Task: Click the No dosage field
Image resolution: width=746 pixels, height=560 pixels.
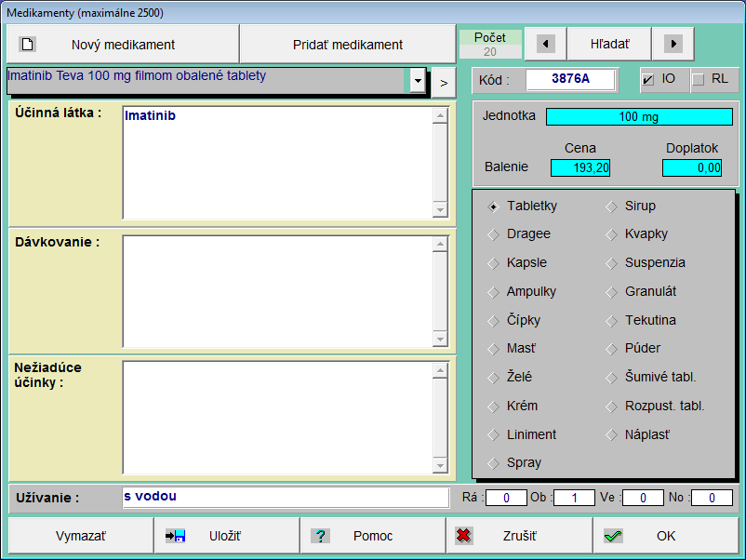Action: point(712,499)
